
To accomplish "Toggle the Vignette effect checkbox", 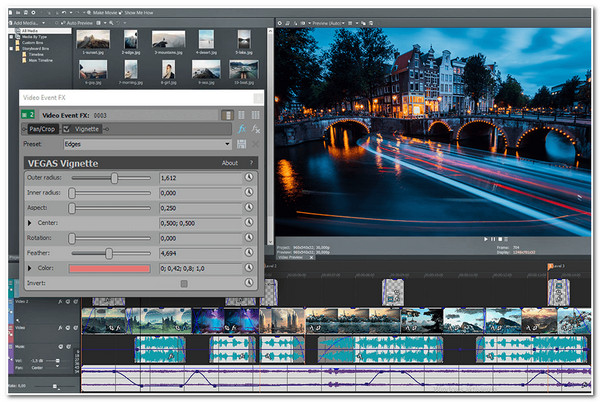I will [66, 129].
